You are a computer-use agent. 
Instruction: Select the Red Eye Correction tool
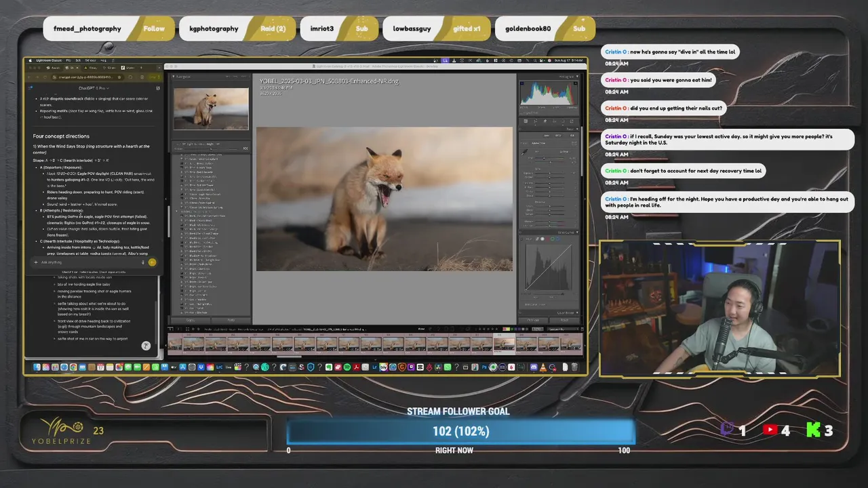coord(554,121)
